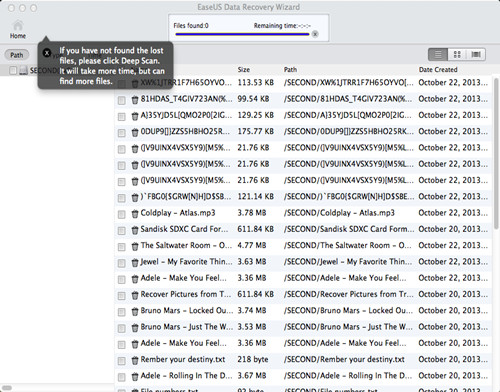Viewport: 500px width, 392px height.
Task: Click trash icon of Coldplay - Atlas.mp3
Action: [135, 214]
